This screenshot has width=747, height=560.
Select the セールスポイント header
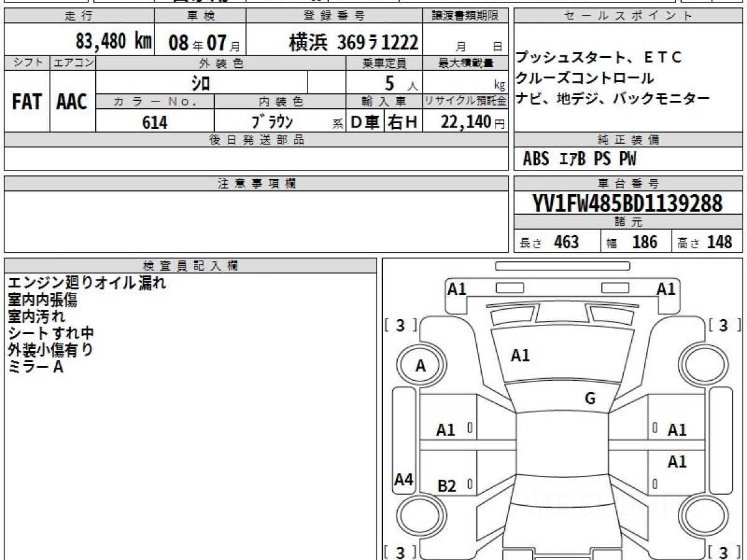[x=628, y=16]
